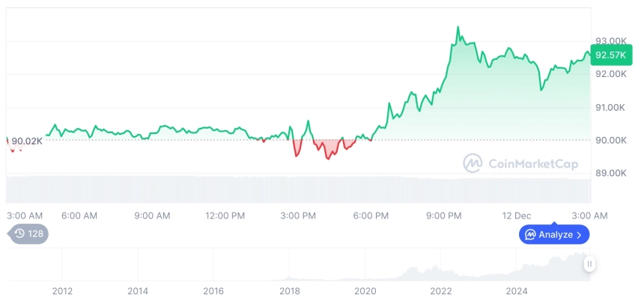Click the 89.00K price axis label

click(610, 173)
